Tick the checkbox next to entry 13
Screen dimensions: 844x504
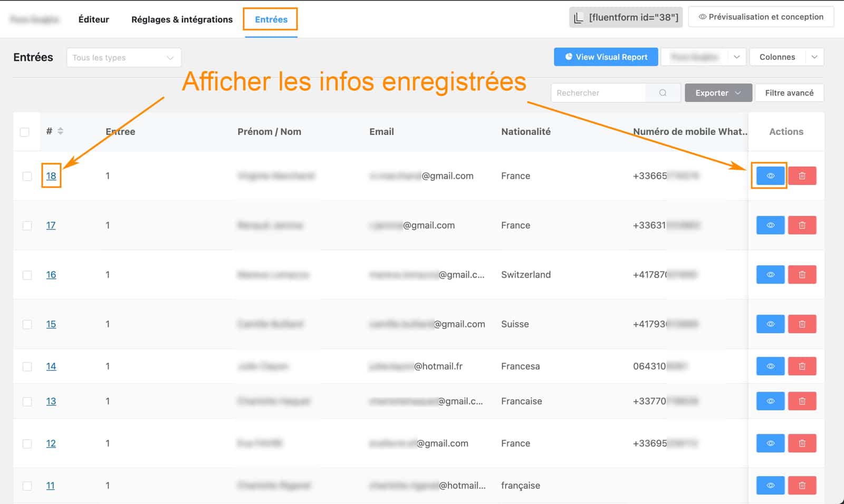[x=27, y=401]
